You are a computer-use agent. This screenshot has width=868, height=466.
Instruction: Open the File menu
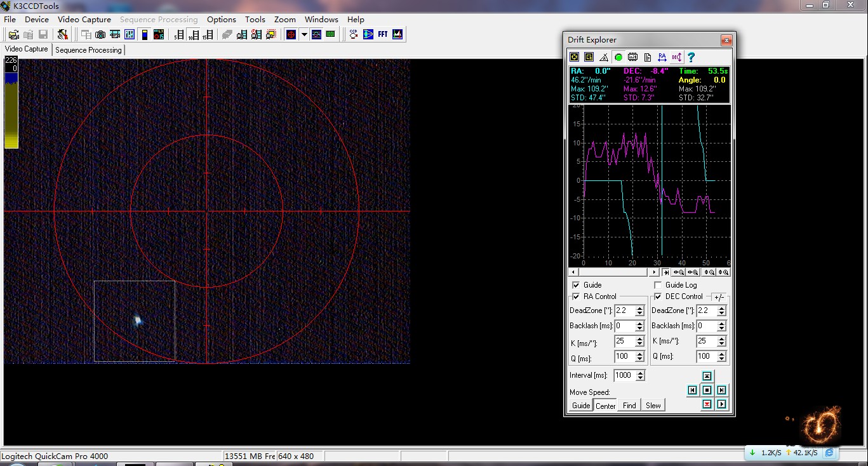tap(10, 20)
